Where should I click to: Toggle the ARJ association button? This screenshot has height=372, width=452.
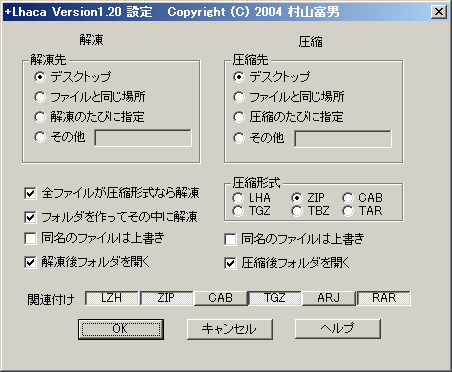coord(329,298)
